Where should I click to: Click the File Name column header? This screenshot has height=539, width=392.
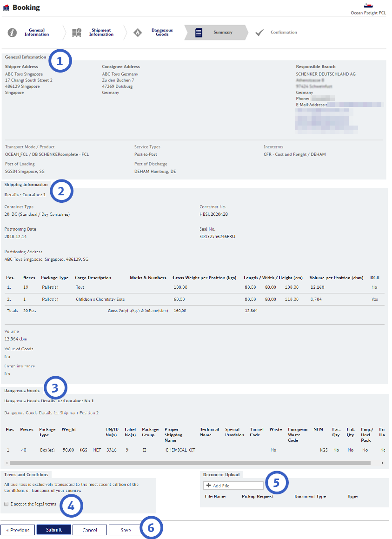click(215, 496)
